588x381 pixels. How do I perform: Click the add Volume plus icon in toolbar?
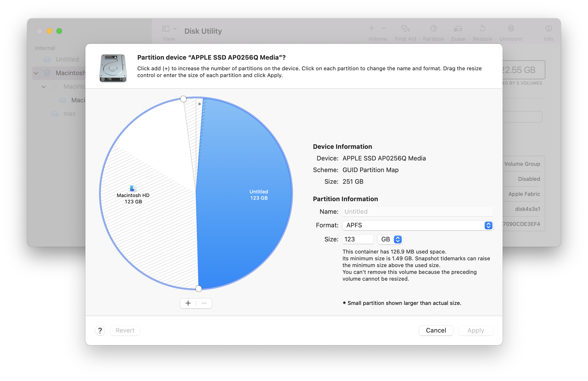click(371, 29)
